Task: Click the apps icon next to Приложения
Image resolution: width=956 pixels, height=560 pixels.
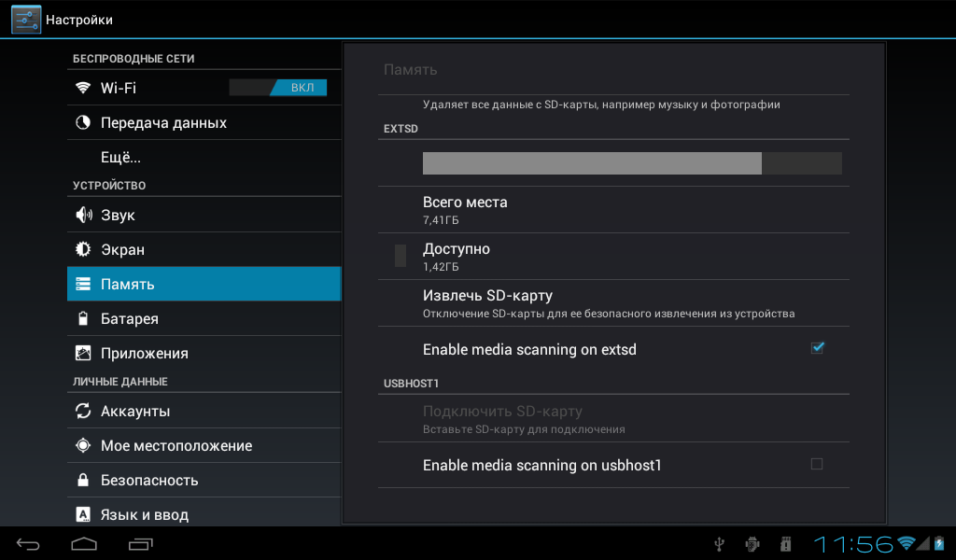Action: click(83, 353)
